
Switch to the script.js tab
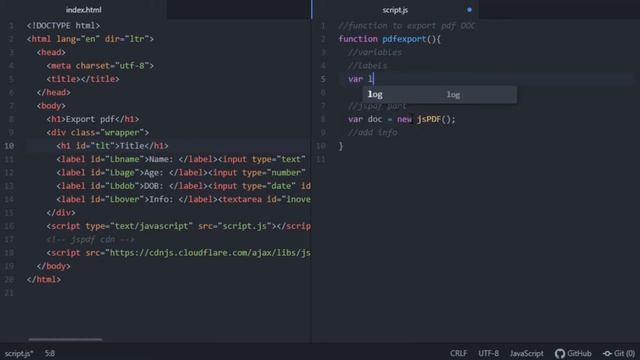coord(395,10)
